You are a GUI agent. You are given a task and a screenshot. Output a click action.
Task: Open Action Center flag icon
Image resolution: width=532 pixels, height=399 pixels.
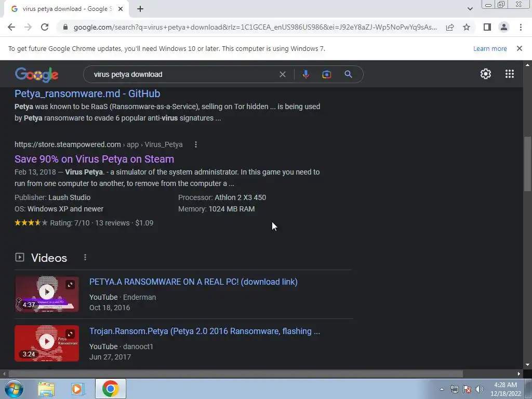(467, 389)
